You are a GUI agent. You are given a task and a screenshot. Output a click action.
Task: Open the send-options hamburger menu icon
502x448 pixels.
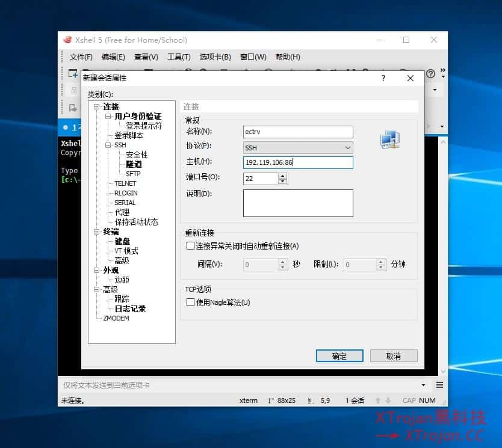(x=439, y=385)
